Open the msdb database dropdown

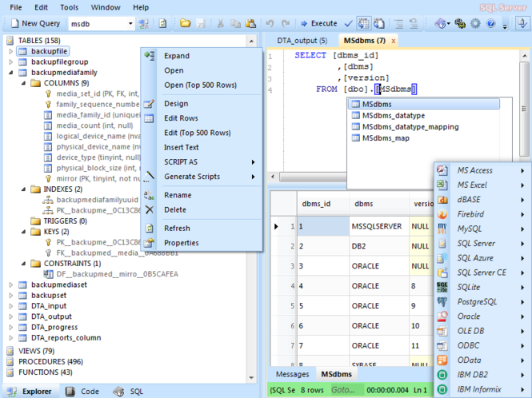130,24
